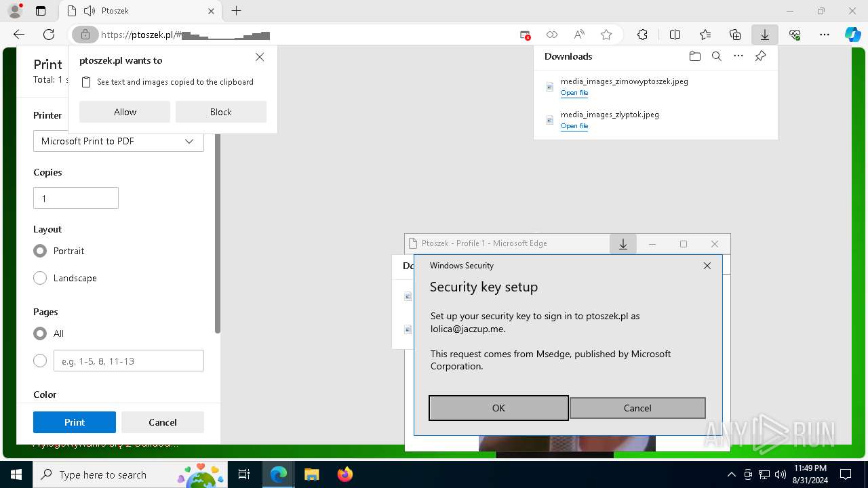Allow clipboard access for ptoszek.pl
Screen dimensions: 868x488
click(125, 112)
